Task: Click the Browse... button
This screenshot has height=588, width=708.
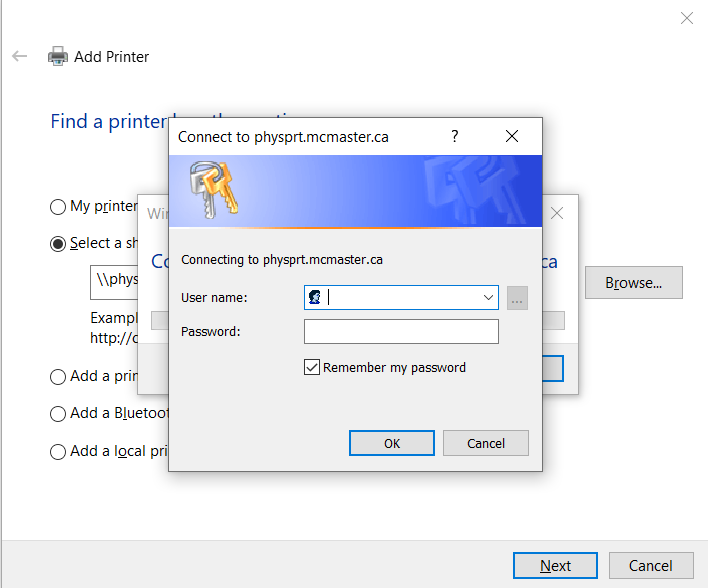Action: coord(633,283)
